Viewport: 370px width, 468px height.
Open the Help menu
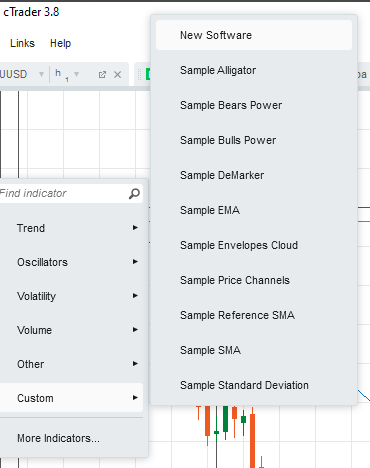click(x=60, y=43)
